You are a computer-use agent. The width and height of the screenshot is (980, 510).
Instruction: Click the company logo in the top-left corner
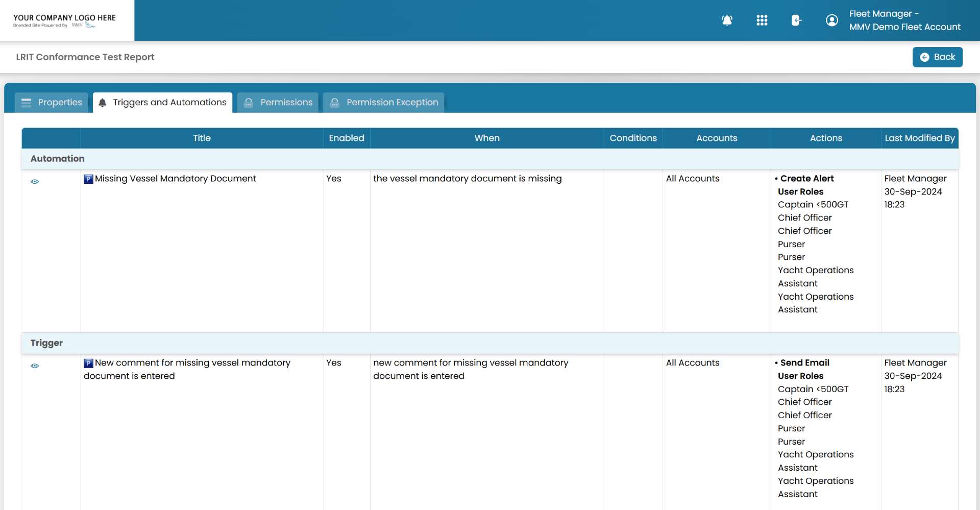point(65,20)
